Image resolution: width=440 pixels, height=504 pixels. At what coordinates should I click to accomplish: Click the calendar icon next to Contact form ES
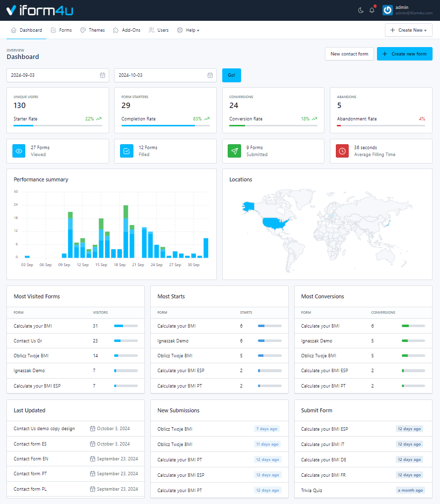tap(92, 444)
